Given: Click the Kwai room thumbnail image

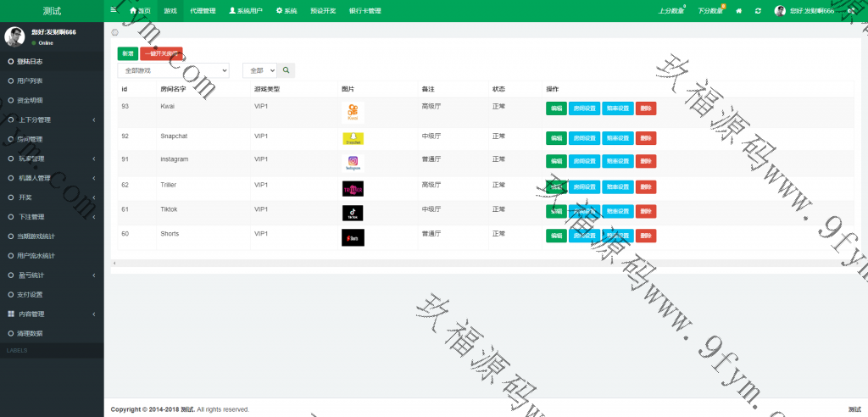Looking at the screenshot, I should (x=353, y=113).
